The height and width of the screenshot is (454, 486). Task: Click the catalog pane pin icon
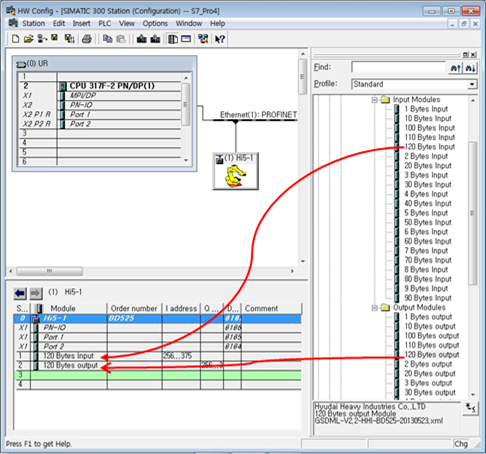pyautogui.click(x=466, y=54)
